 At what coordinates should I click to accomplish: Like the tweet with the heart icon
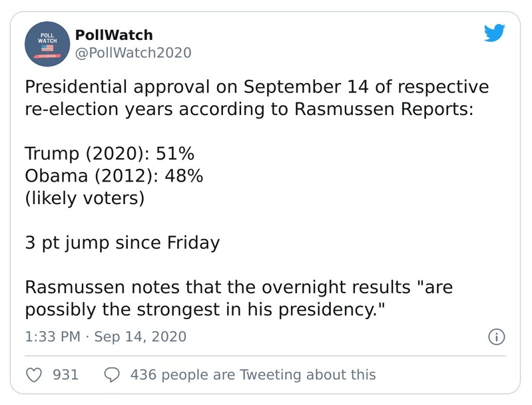click(x=34, y=375)
